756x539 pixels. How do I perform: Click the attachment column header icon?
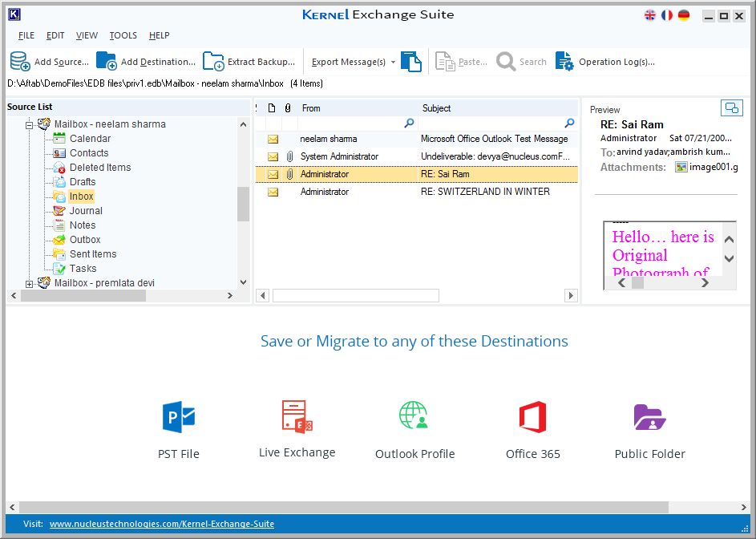coord(288,108)
